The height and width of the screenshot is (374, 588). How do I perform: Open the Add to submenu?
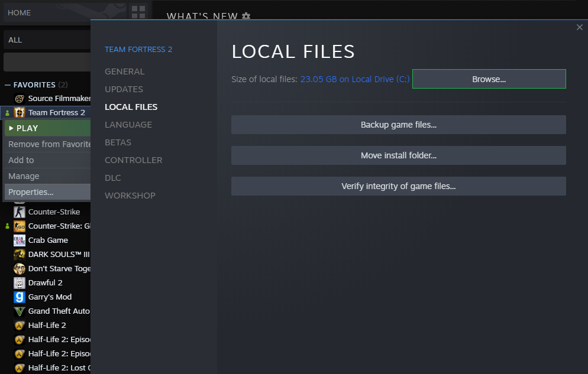(47, 160)
